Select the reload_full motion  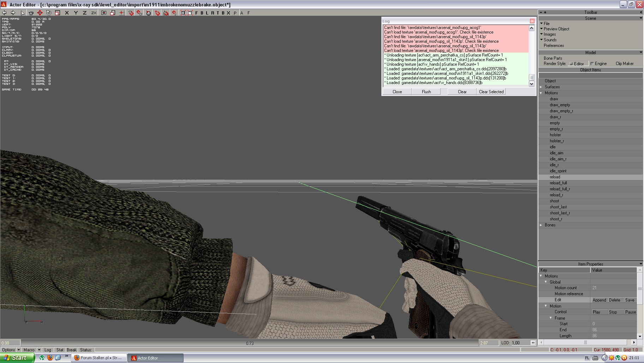[558, 183]
